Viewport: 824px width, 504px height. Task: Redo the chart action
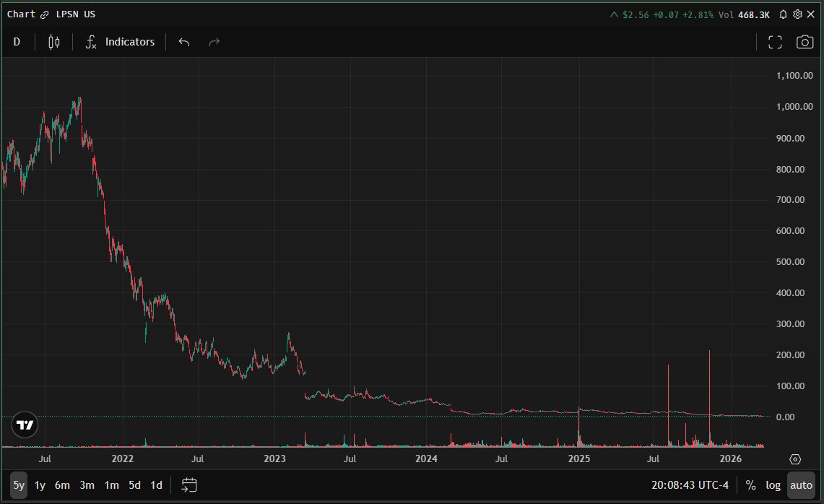(x=214, y=42)
